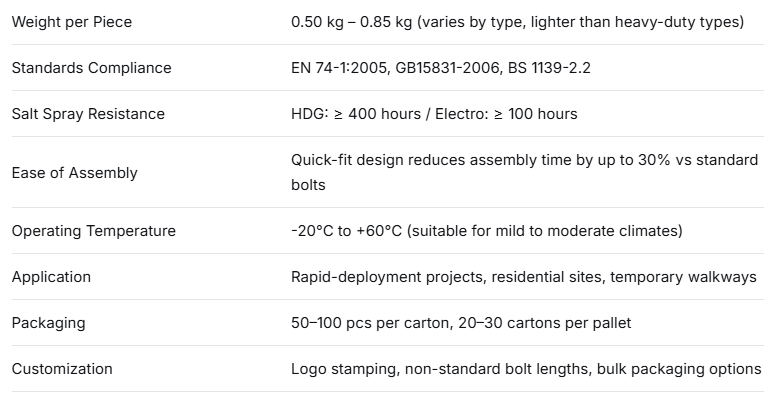Click the "Weight per Piece" row label
The width and height of the screenshot is (779, 405).
point(71,22)
